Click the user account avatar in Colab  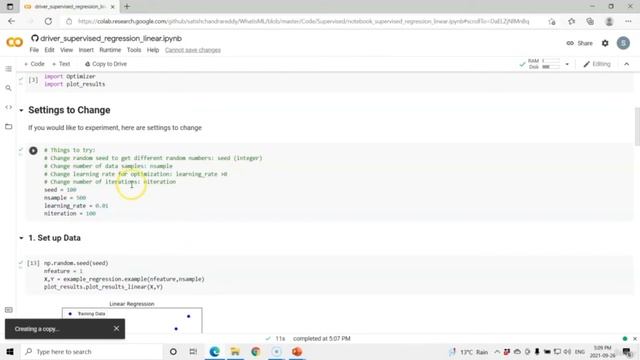623,43
